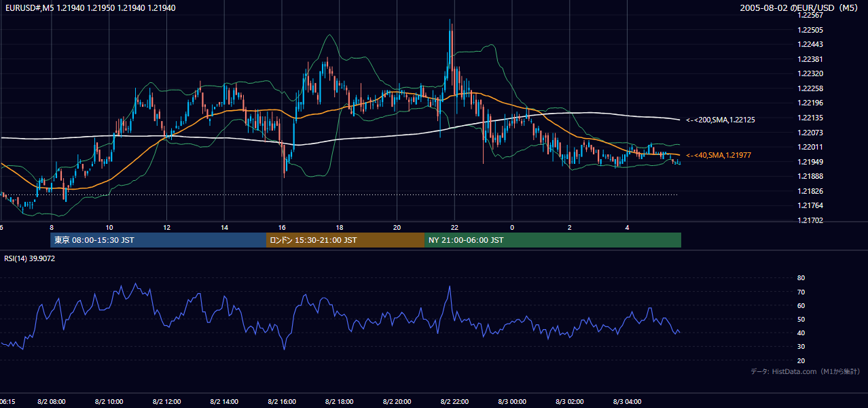This screenshot has width=868, height=408.
Task: Click the RSI(14) 39.9072 indicator label
Action: coord(29,258)
